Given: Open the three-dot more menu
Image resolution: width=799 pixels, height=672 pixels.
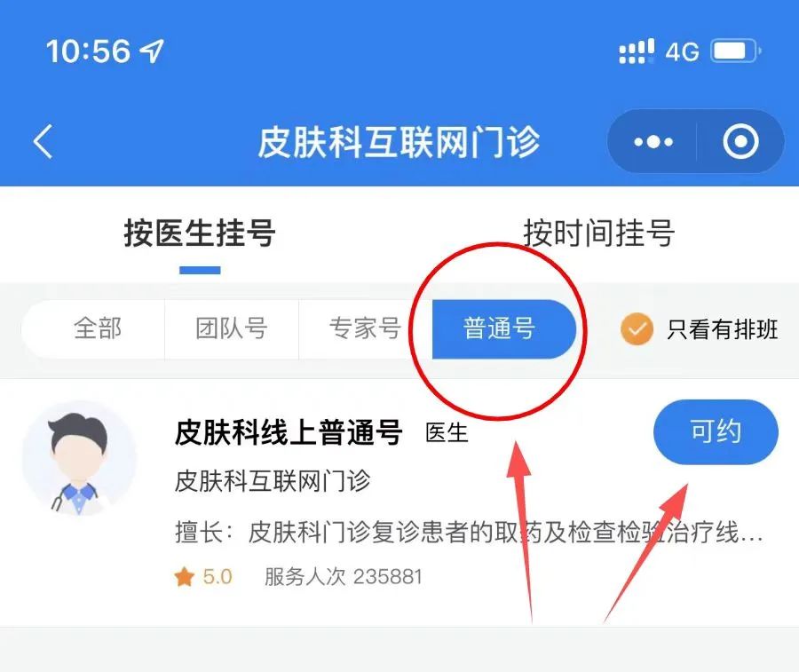Looking at the screenshot, I should (653, 142).
